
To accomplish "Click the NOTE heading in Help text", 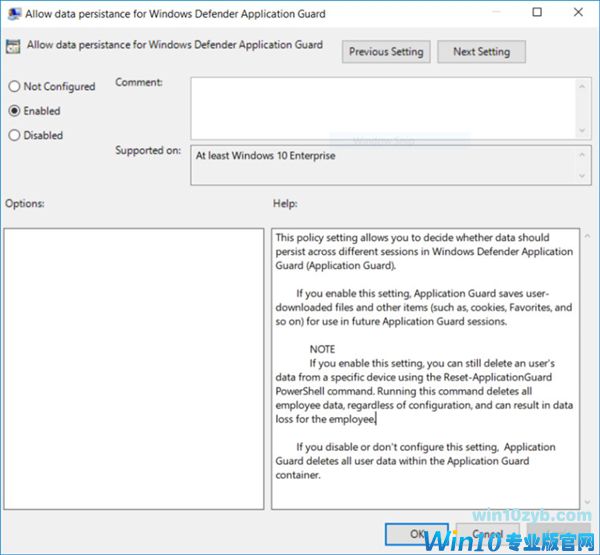I will click(x=322, y=349).
